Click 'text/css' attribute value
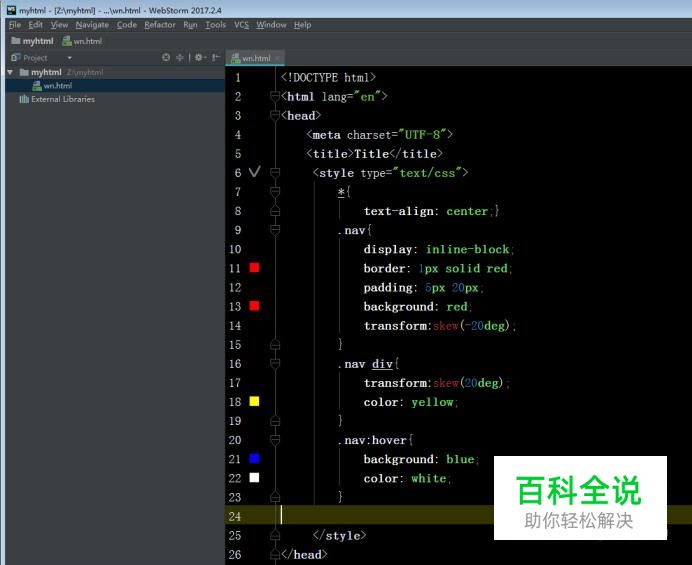 pyautogui.click(x=427, y=173)
